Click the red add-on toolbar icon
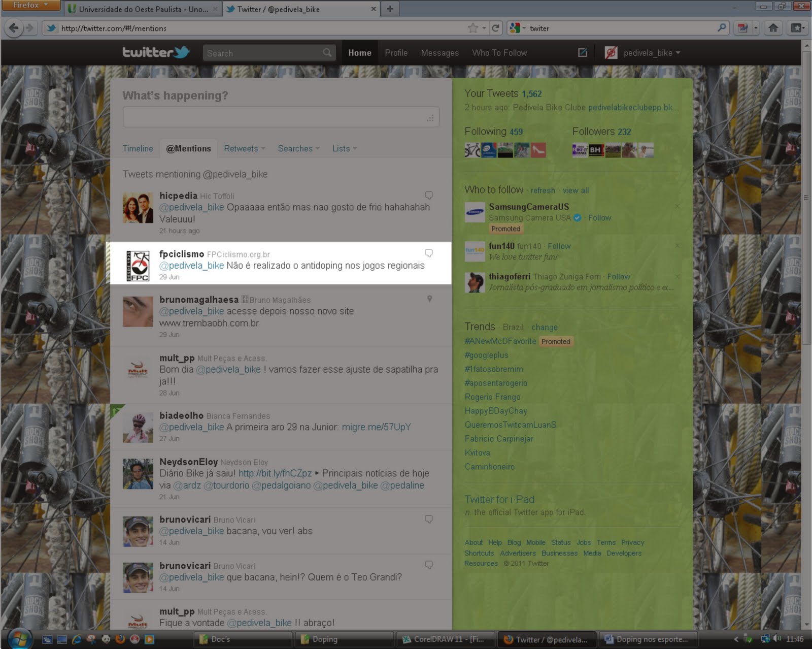This screenshot has width=812, height=649. click(742, 28)
